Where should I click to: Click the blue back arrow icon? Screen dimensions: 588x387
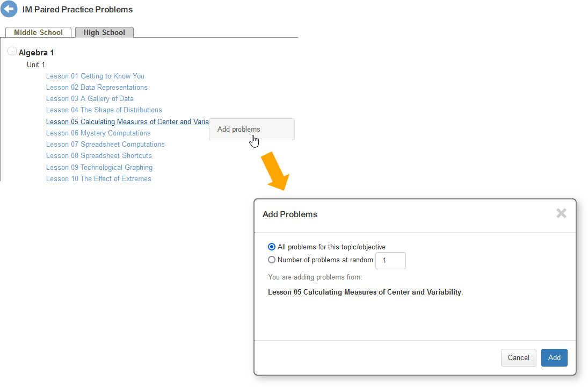click(x=9, y=9)
